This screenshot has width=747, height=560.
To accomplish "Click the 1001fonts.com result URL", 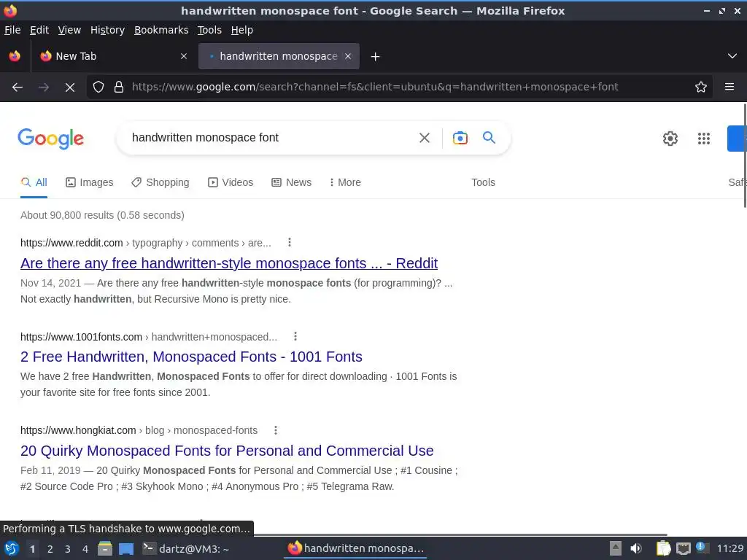I will click(149, 337).
